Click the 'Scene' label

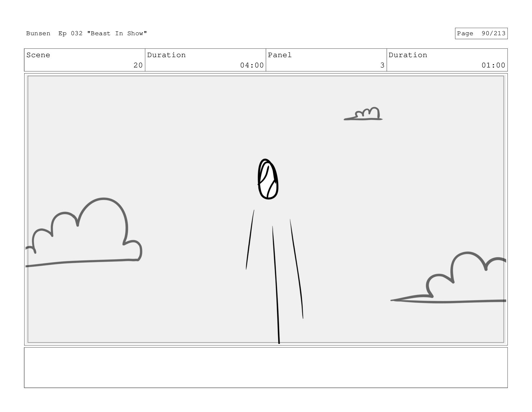[x=38, y=55]
